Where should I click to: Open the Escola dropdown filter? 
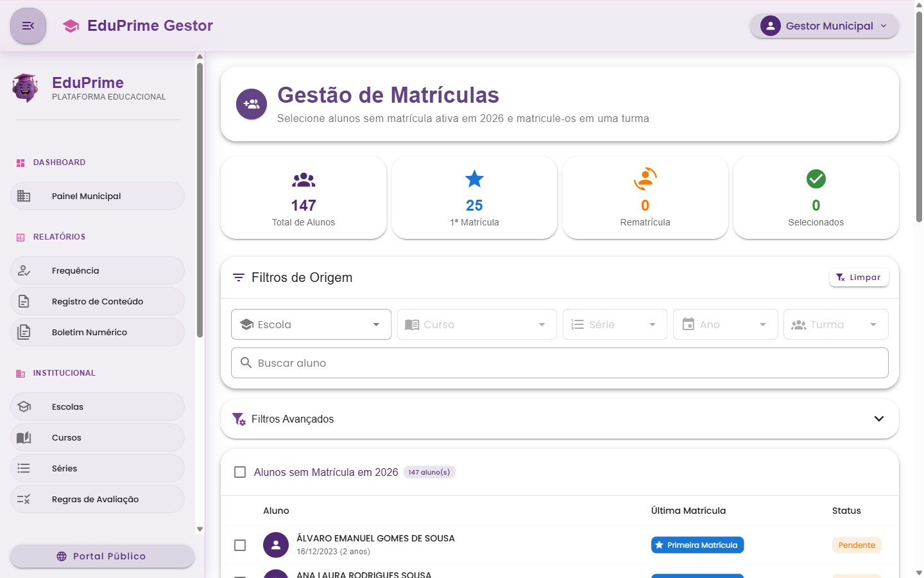point(311,324)
